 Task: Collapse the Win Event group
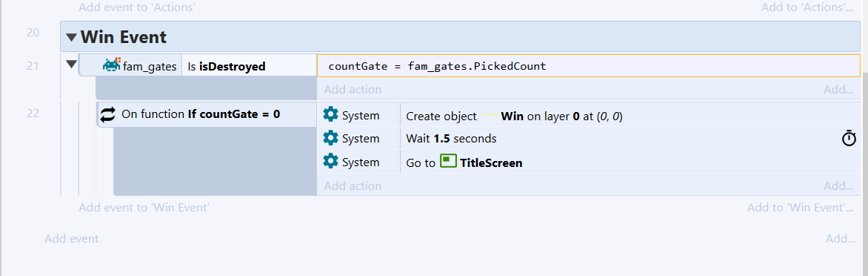coord(71,38)
